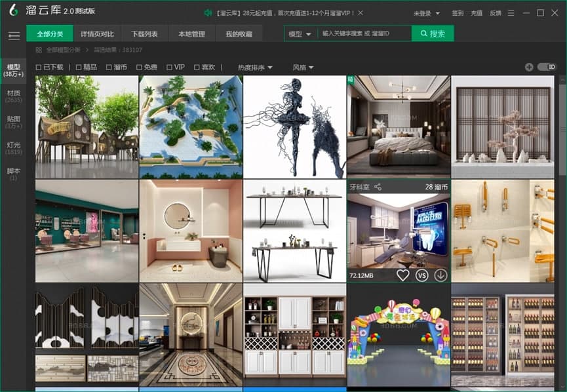Collapse sidebar with hamburger icon
This screenshot has height=392, width=567.
[x=14, y=35]
